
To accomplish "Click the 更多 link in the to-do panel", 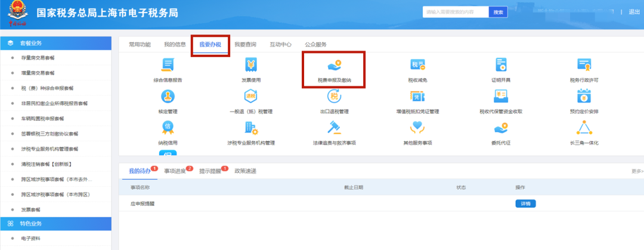I will (x=637, y=171).
